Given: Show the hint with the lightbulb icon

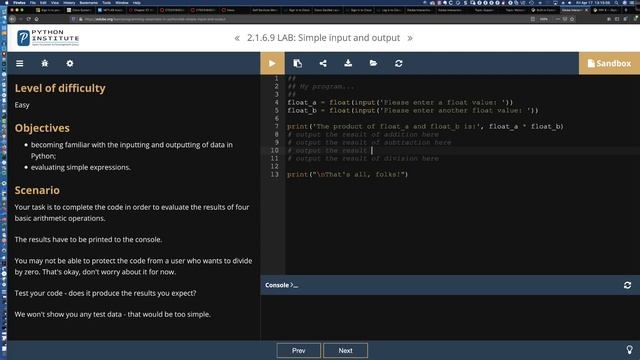Looking at the screenshot, I should [629, 350].
